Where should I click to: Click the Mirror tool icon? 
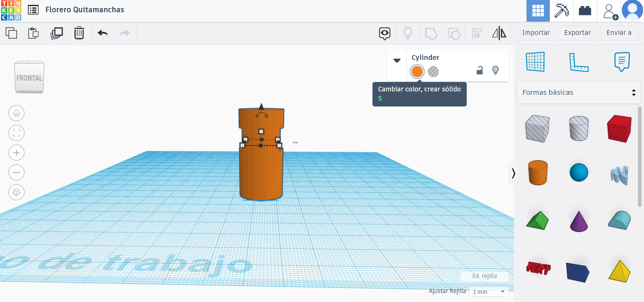[x=499, y=33]
